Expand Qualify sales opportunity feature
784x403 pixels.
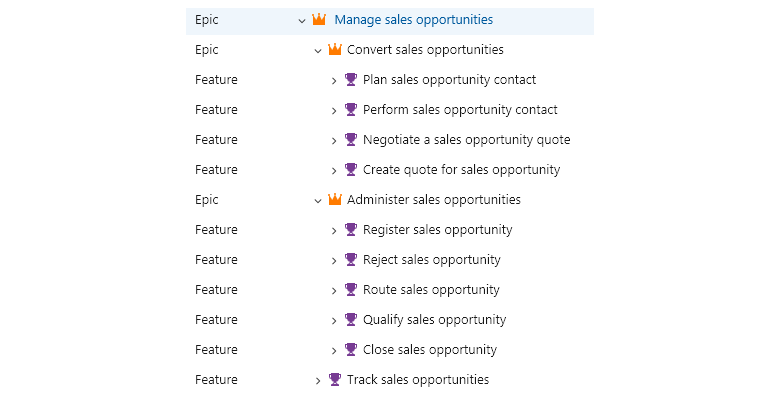[x=334, y=320]
